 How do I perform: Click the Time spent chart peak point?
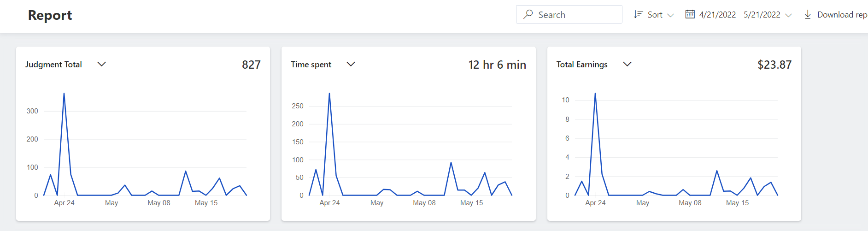coord(329,94)
